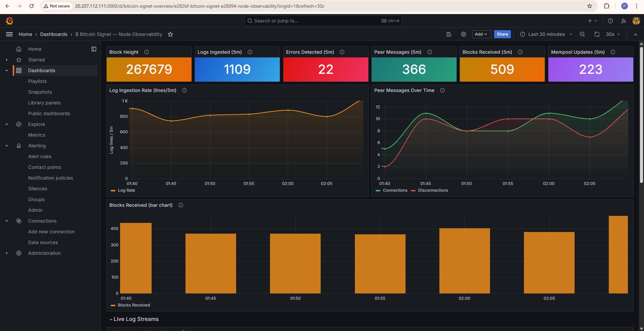Show info for Peer Messages (5m) panel

click(430, 52)
